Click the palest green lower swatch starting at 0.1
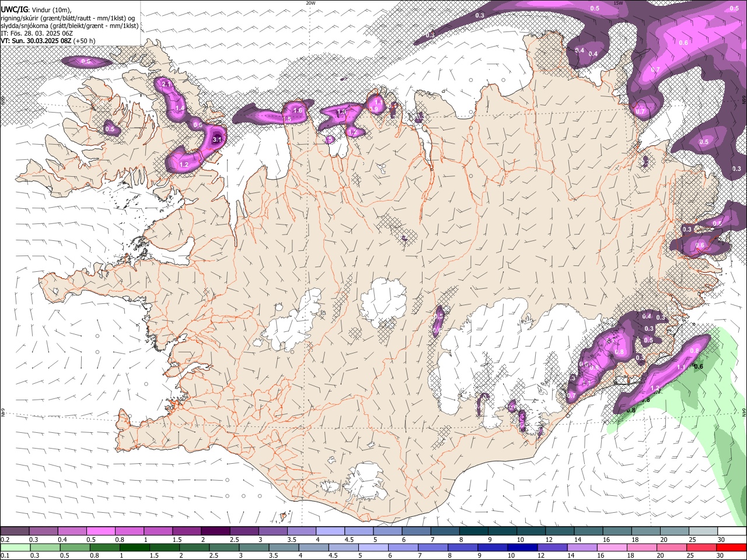 coord(15,547)
